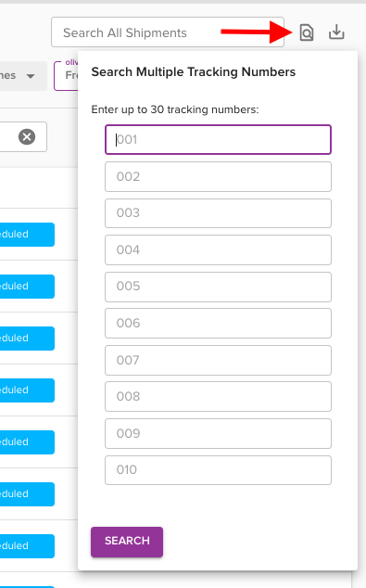The width and height of the screenshot is (366, 588).
Task: Focus the 009 tracking number input
Action: click(218, 433)
